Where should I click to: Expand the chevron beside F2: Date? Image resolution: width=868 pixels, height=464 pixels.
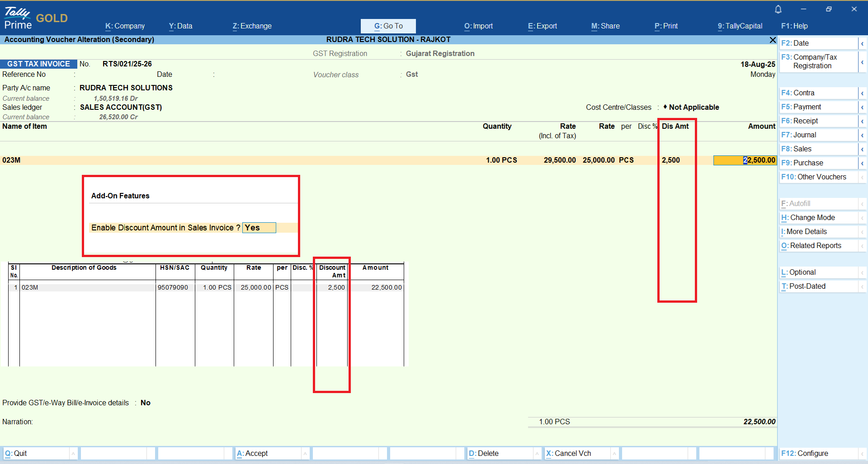tap(862, 43)
